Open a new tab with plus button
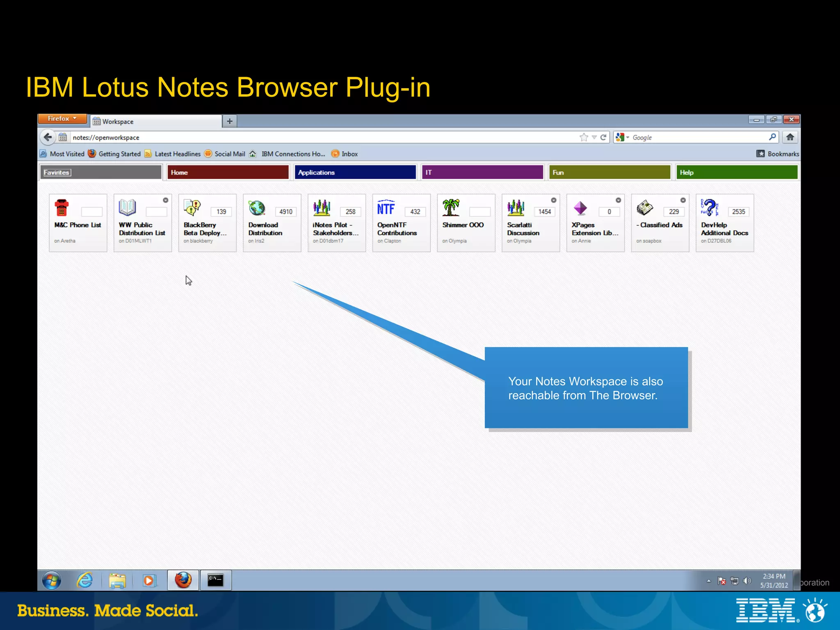 (230, 121)
